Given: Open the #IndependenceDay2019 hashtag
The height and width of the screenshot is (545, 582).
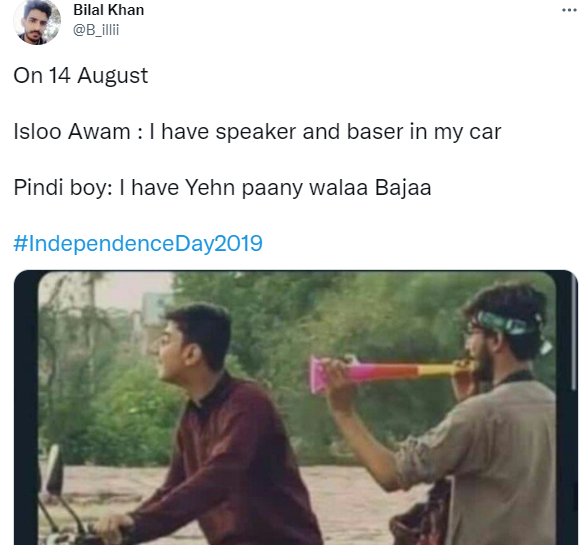Looking at the screenshot, I should (138, 243).
